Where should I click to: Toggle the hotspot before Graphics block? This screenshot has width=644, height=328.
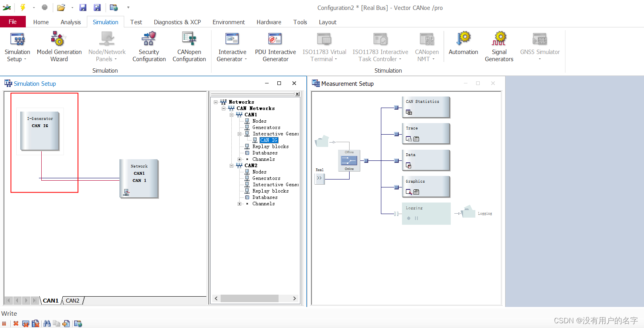(x=396, y=187)
